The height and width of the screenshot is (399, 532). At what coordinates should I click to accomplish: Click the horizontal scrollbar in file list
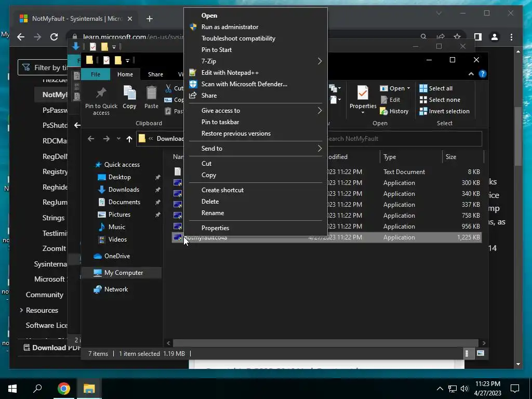[325, 343]
